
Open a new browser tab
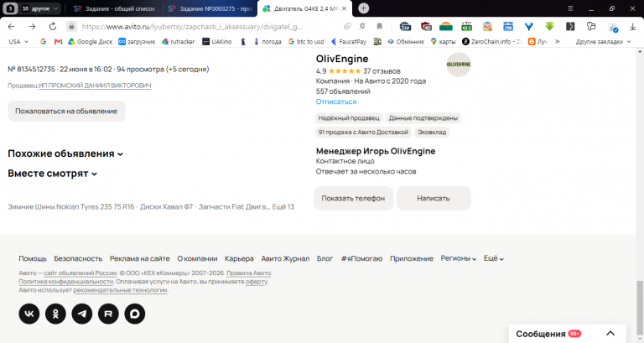point(363,8)
